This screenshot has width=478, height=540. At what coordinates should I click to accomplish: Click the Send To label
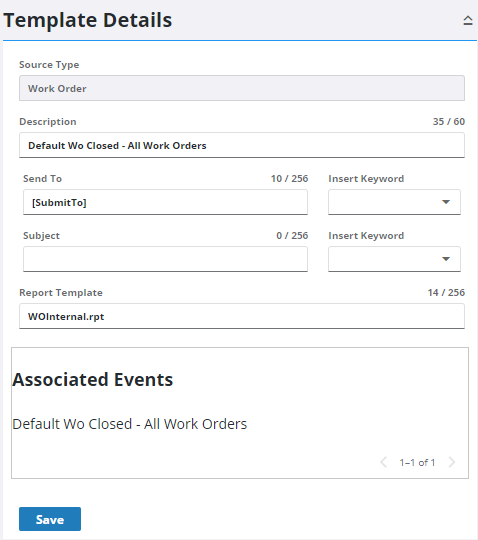coord(42,179)
